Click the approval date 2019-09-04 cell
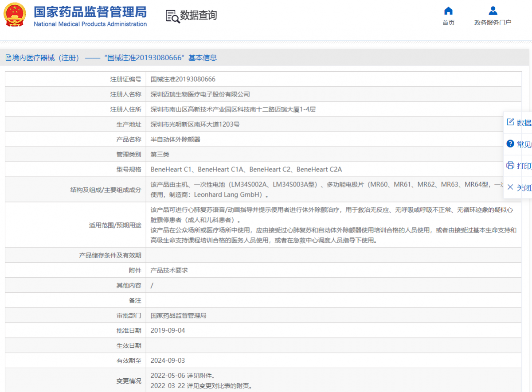Screen dimensions: 532x392 click(168, 330)
